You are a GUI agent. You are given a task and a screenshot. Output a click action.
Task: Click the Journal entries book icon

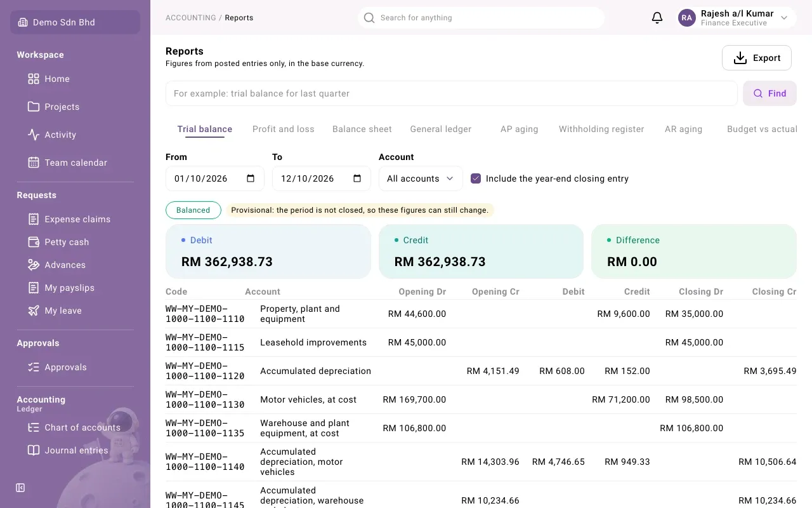[x=34, y=450]
